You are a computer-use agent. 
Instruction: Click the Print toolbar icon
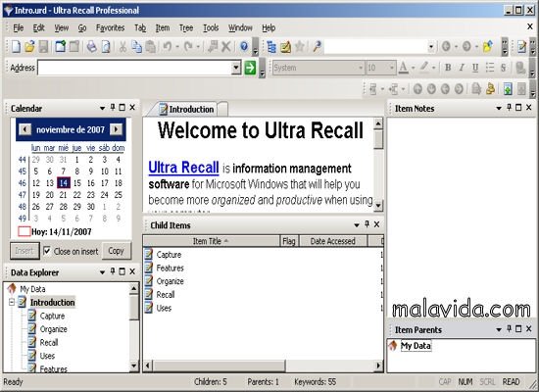pyautogui.click(x=91, y=46)
